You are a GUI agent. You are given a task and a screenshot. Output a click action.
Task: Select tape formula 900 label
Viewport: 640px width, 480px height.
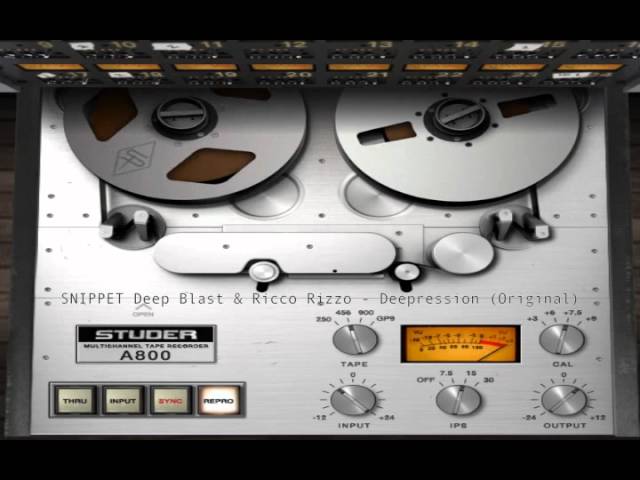(x=366, y=313)
